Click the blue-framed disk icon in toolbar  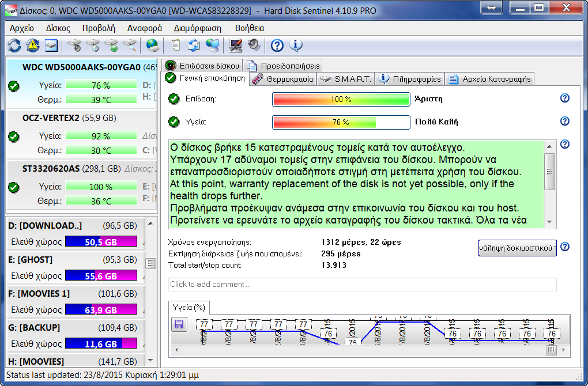tap(51, 46)
